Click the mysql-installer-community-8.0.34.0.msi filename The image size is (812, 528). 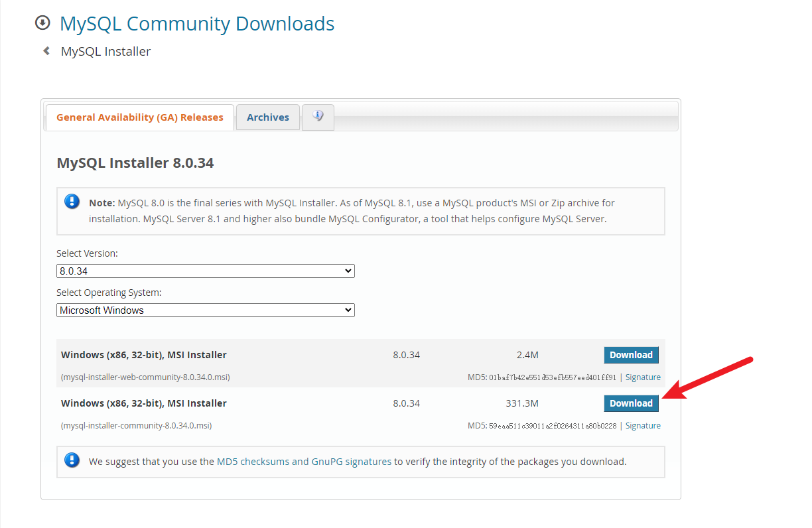click(136, 426)
